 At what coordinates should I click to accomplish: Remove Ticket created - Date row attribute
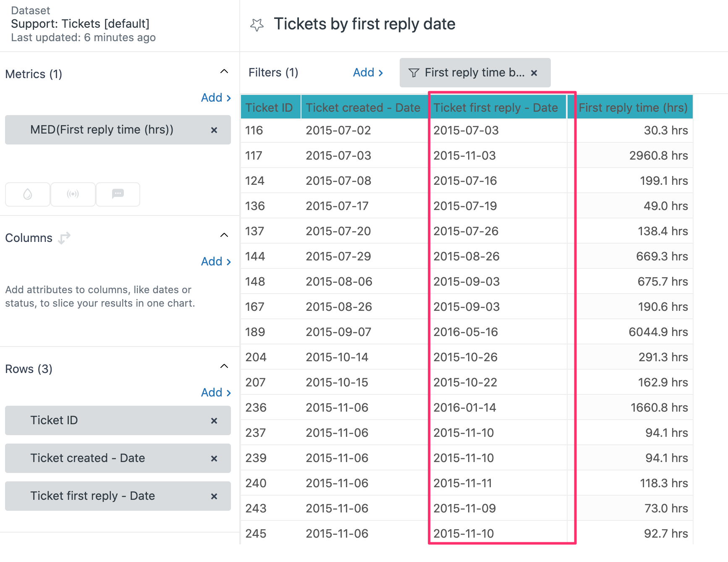(214, 459)
